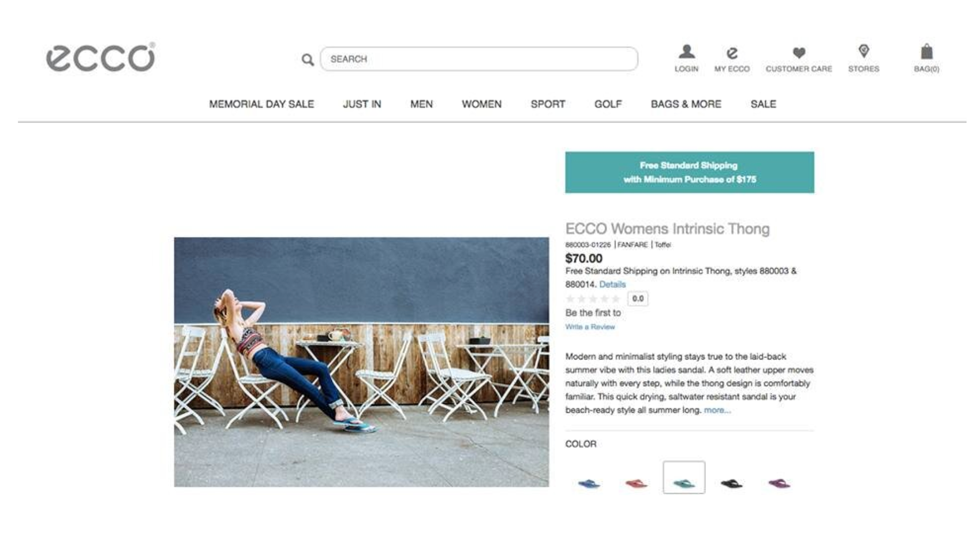Click the rating stars
This screenshot has width=980, height=533.
(x=593, y=299)
